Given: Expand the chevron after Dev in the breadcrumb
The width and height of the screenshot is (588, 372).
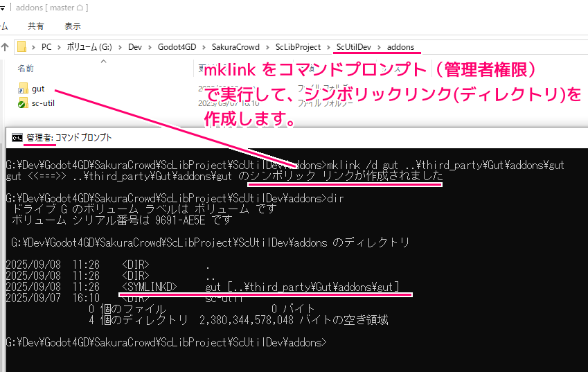Looking at the screenshot, I should pyautogui.click(x=150, y=47).
